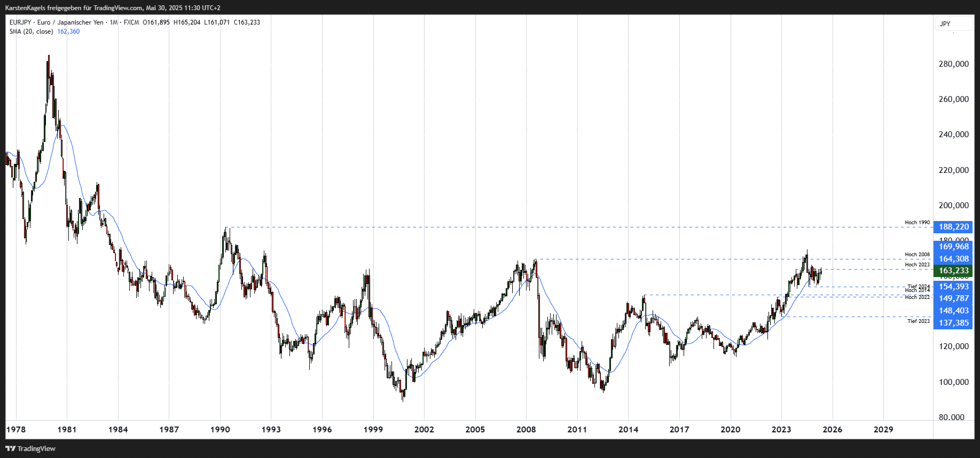Click the 120,000 price axis value
The width and height of the screenshot is (980, 458).
point(953,346)
